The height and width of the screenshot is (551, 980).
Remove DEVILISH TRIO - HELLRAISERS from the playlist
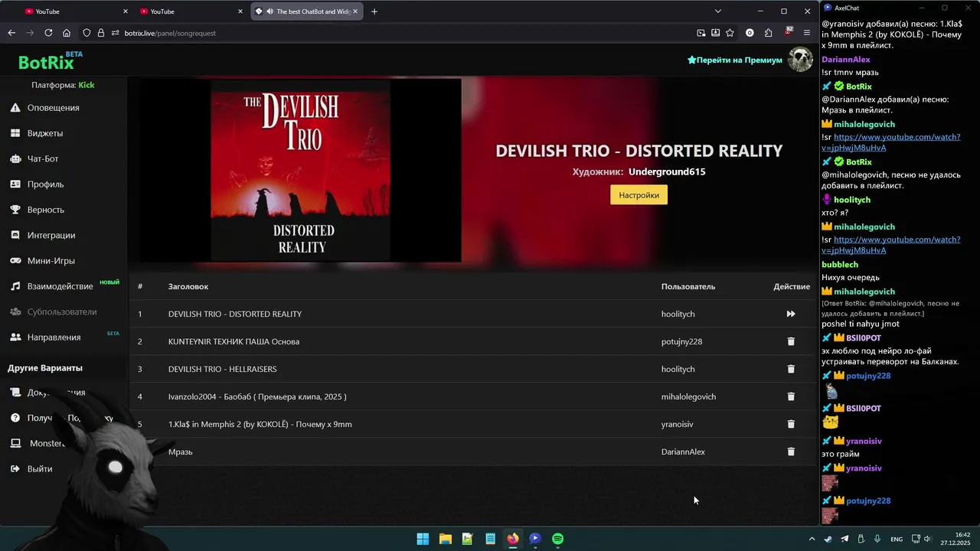791,369
